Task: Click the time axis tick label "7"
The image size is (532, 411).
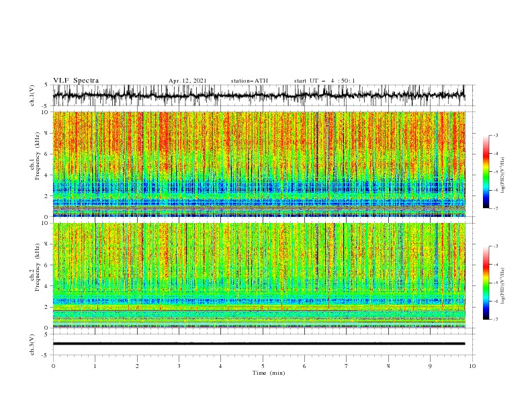Action: click(346, 366)
